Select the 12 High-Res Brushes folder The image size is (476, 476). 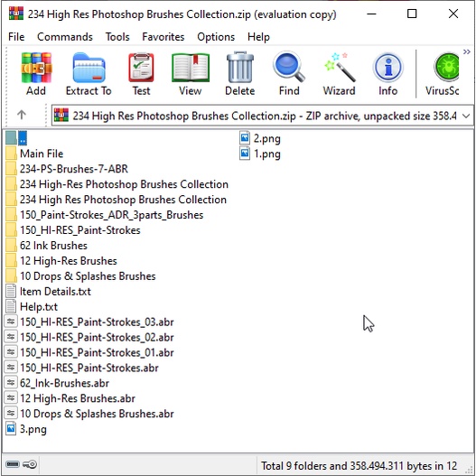[x=61, y=261]
